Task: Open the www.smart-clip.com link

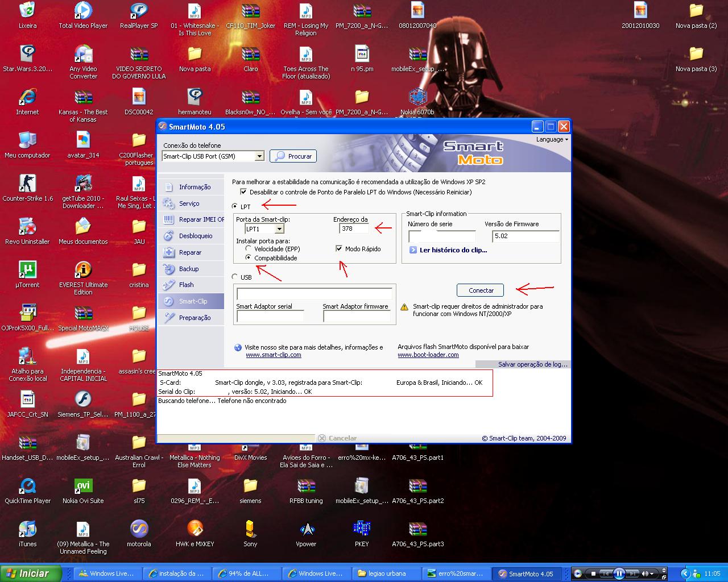Action: [x=273, y=355]
